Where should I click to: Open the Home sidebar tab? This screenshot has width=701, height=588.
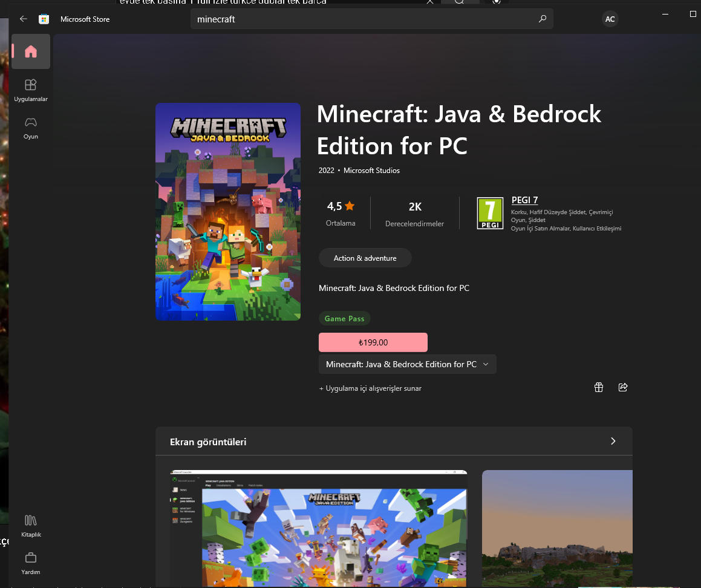click(30, 51)
